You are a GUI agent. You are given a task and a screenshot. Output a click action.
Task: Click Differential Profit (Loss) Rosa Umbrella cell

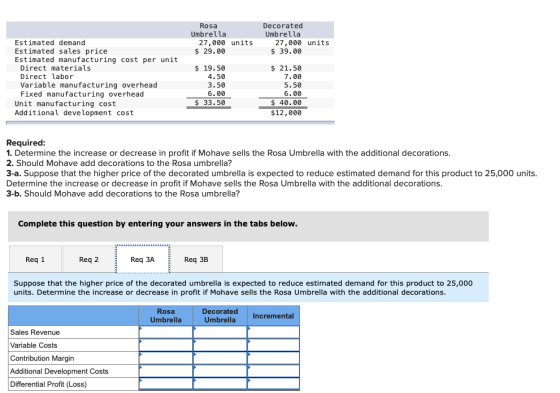[x=166, y=384]
